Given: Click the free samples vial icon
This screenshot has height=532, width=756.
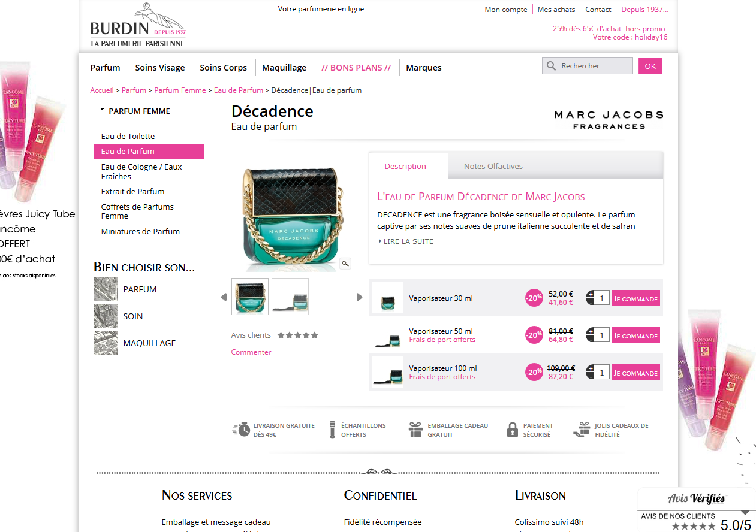Looking at the screenshot, I should click(332, 430).
